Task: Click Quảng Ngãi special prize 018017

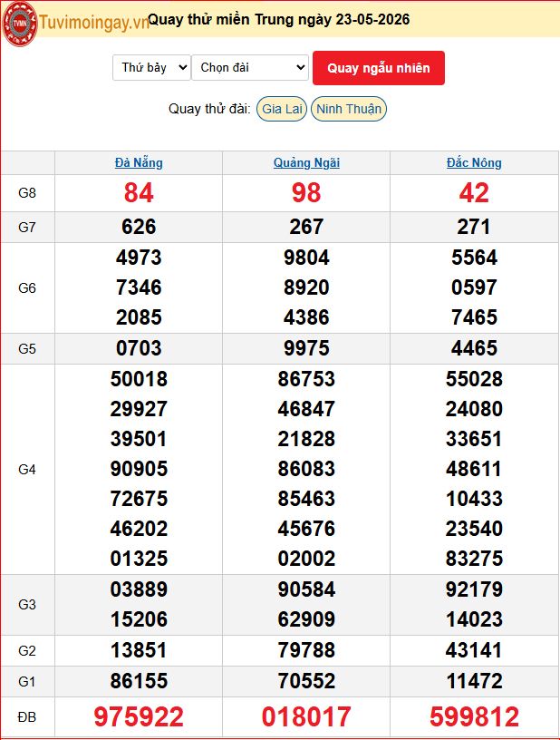Action: (x=306, y=716)
